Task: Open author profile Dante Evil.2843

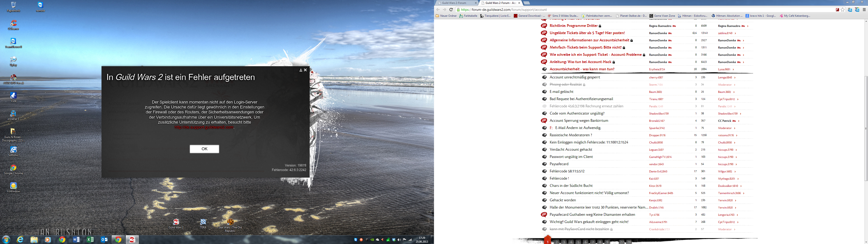Action: (658, 171)
